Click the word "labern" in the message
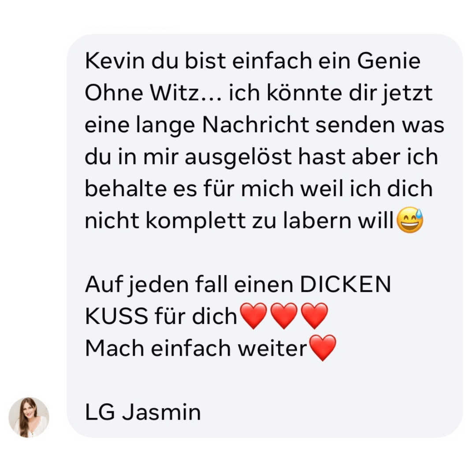Viewport: 476px width, 476px height. click(x=318, y=220)
